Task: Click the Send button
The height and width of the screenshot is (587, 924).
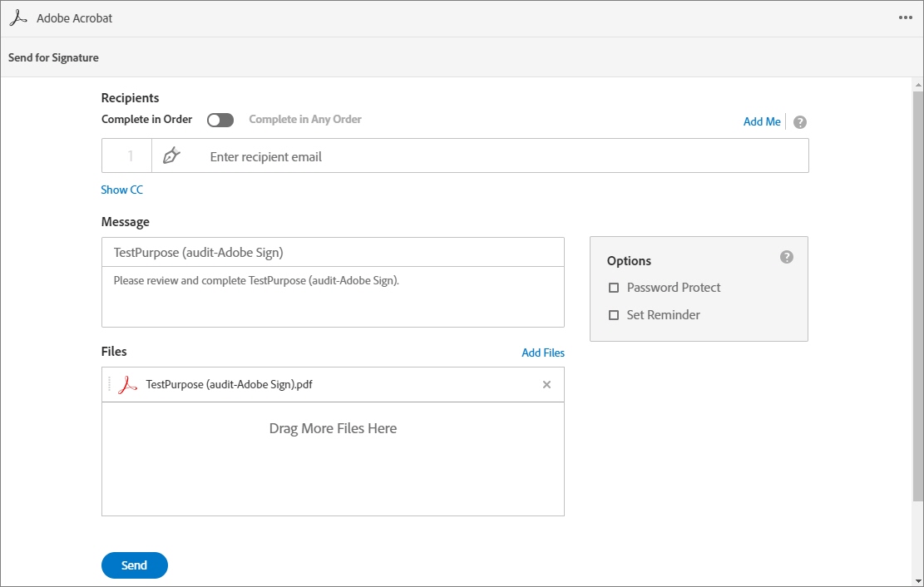Action: (x=134, y=565)
